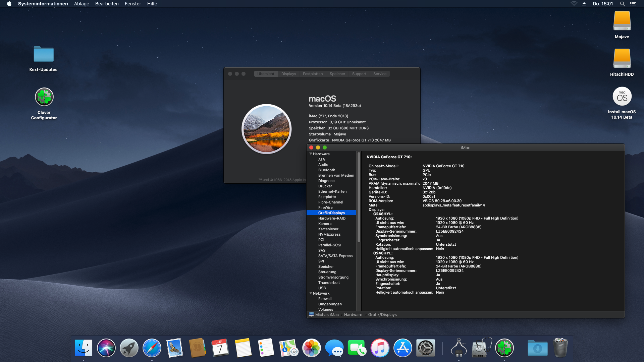
Task: Open Photos app in the dock
Action: 311,348
